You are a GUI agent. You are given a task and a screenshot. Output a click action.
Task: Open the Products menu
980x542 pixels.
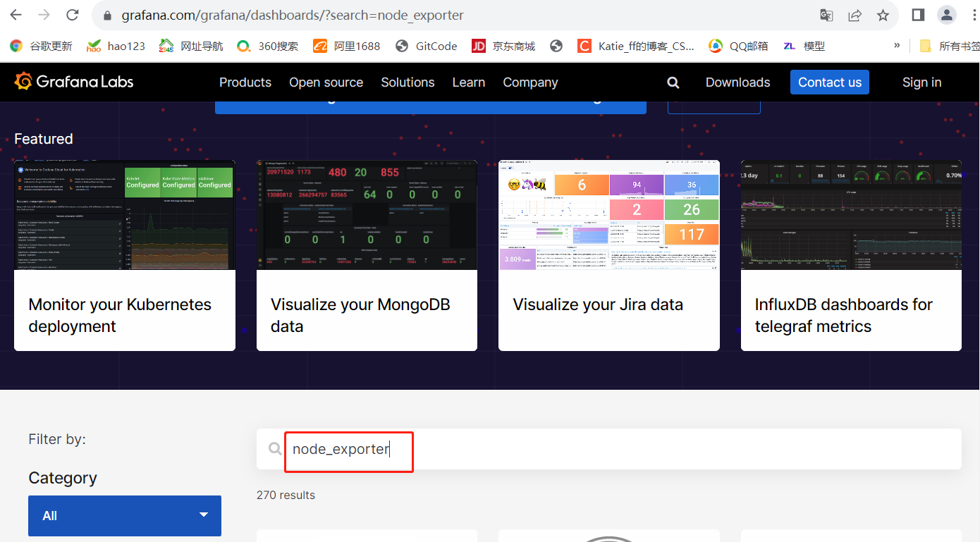(x=245, y=82)
